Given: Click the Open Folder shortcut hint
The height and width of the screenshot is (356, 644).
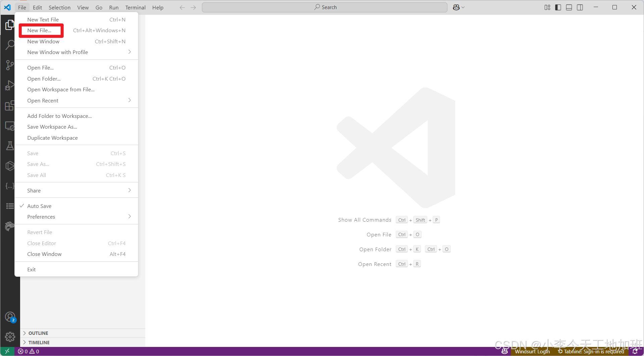Looking at the screenshot, I should tap(405, 249).
